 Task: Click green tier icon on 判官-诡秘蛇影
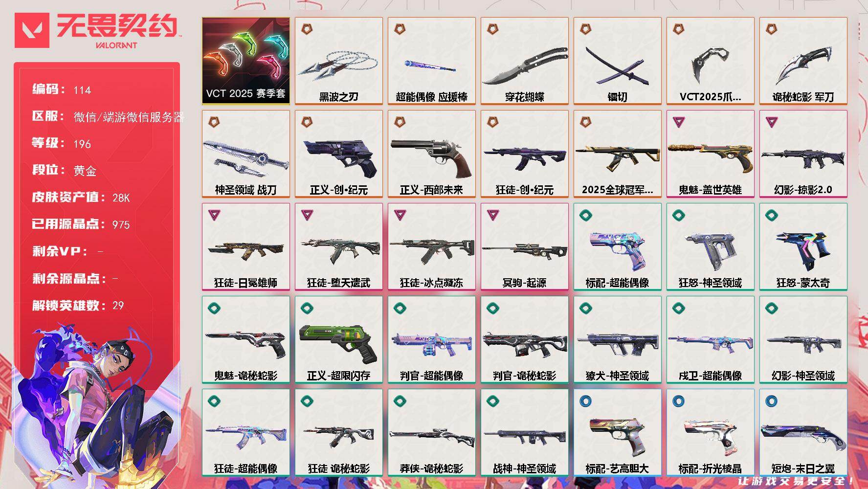click(492, 308)
